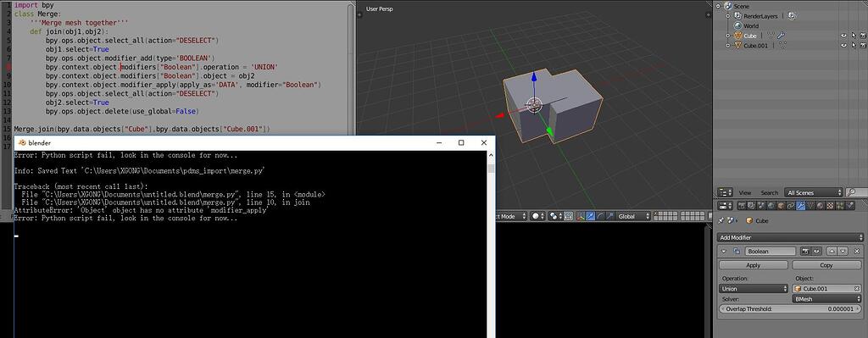Open the Constraints properties tab icon
Image resolution: width=868 pixels, height=338 pixels.
791,205
